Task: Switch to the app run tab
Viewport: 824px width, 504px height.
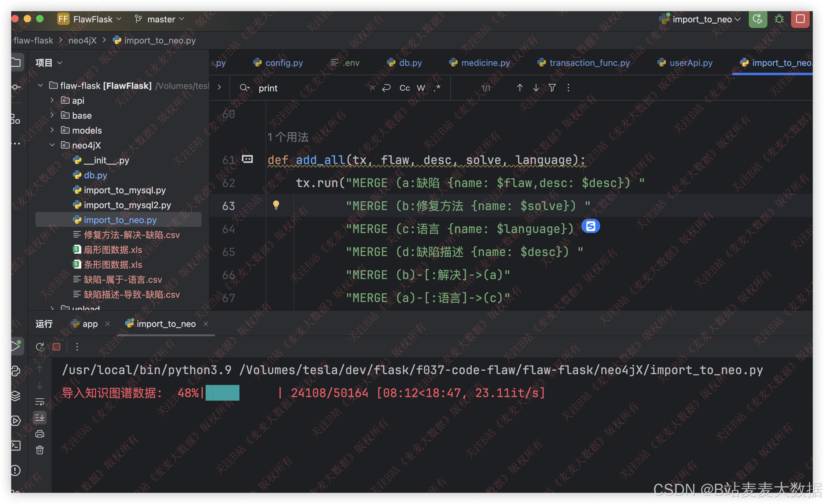Action: [x=90, y=323]
